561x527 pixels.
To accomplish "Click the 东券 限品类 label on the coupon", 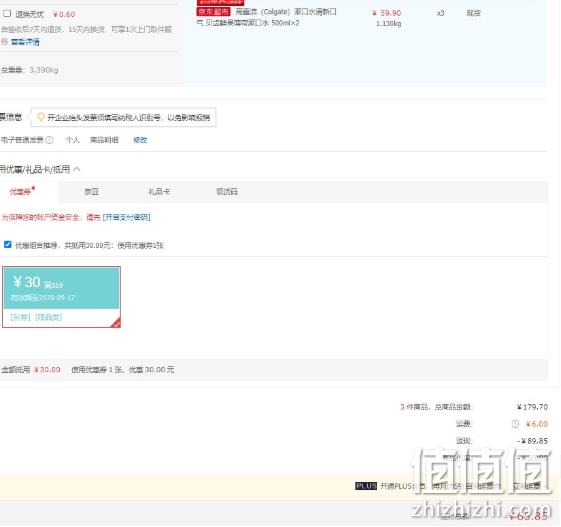I will (x=36, y=317).
